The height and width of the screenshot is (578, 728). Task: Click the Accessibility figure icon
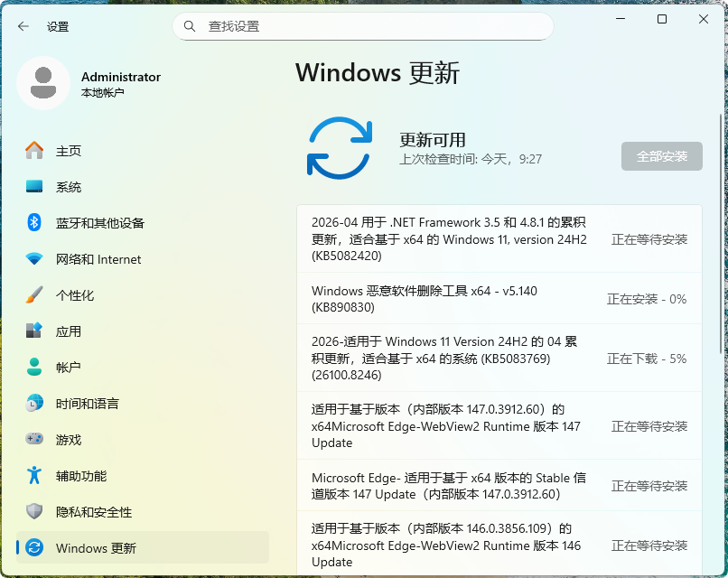(34, 475)
